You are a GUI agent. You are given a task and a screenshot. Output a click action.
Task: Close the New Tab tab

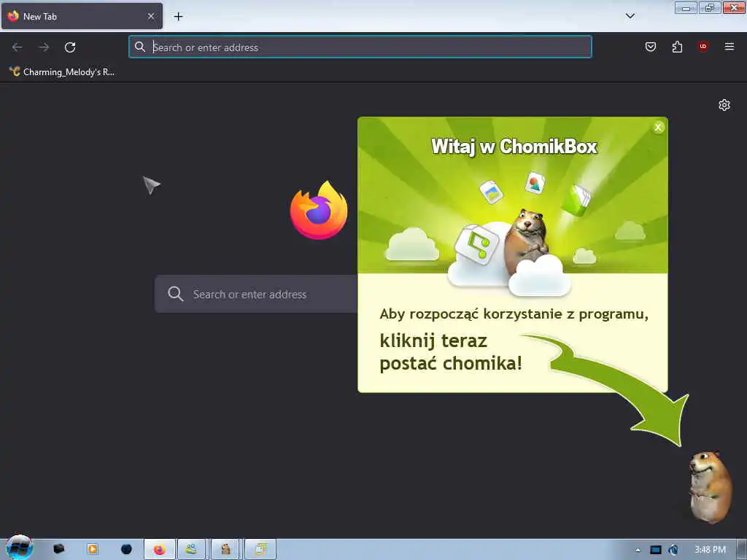click(150, 16)
